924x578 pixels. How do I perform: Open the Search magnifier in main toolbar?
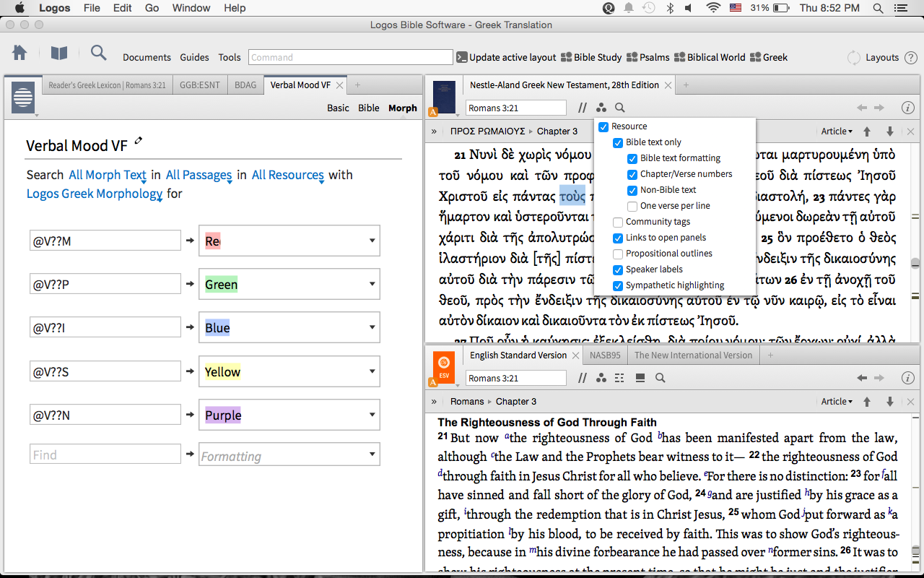[98, 53]
